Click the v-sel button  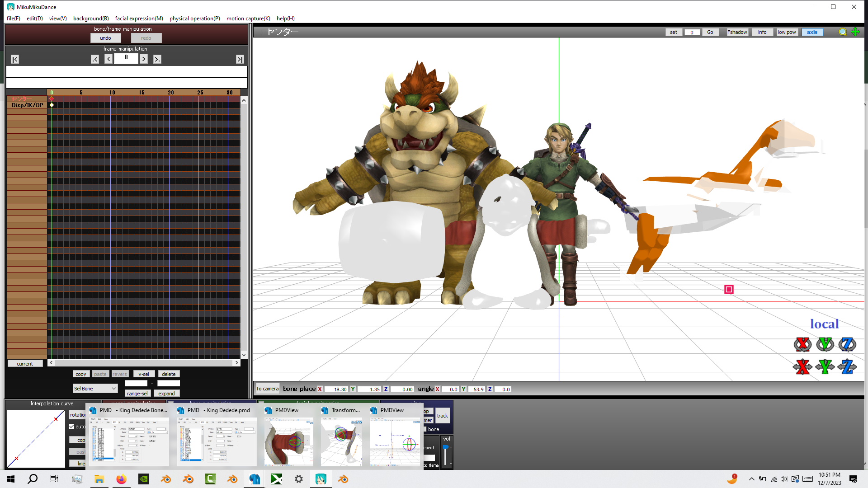(144, 374)
